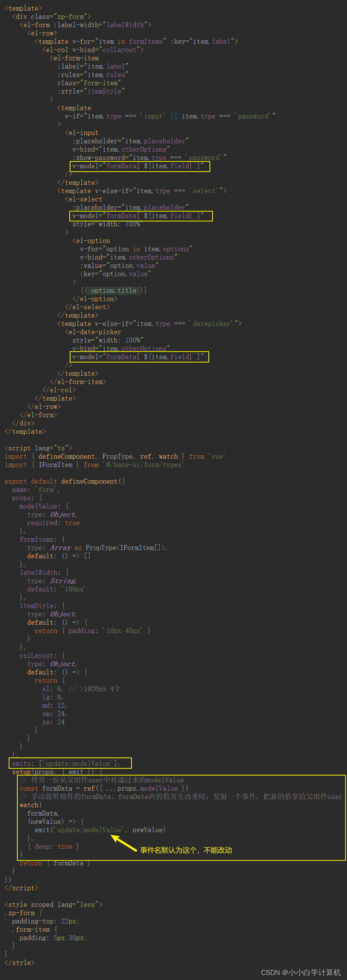Click the Array as PropType<IFormItem[]> line

click(x=97, y=548)
